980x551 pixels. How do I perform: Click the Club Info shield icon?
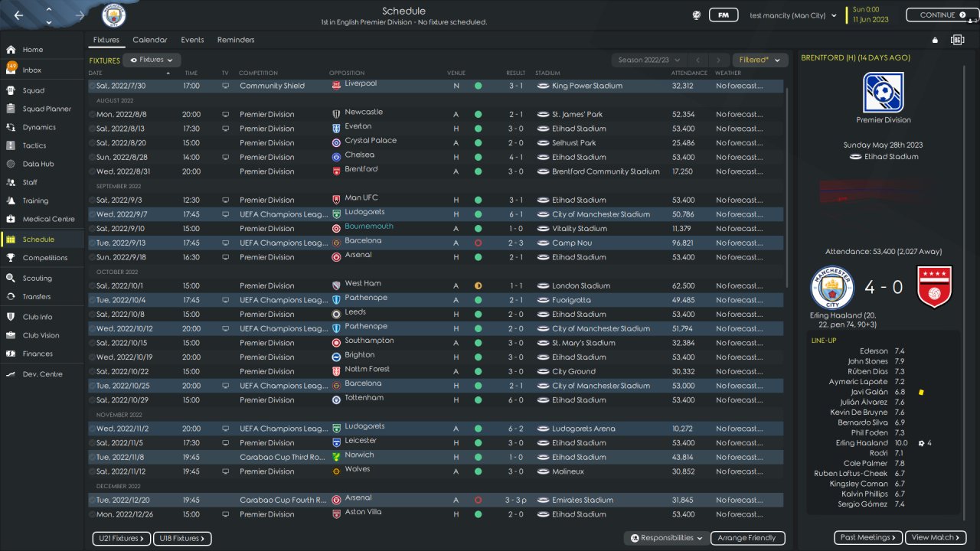click(11, 317)
